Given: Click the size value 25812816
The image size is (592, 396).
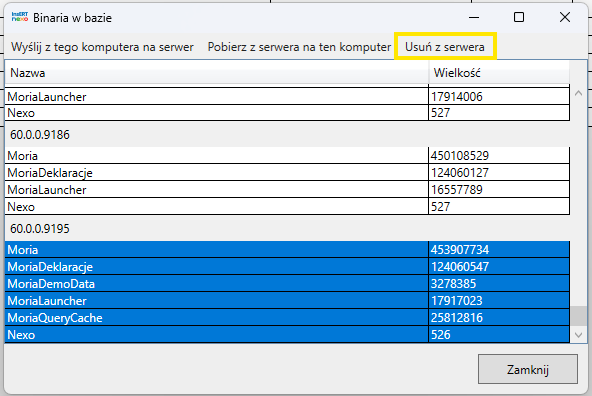Looking at the screenshot, I should (x=457, y=317).
